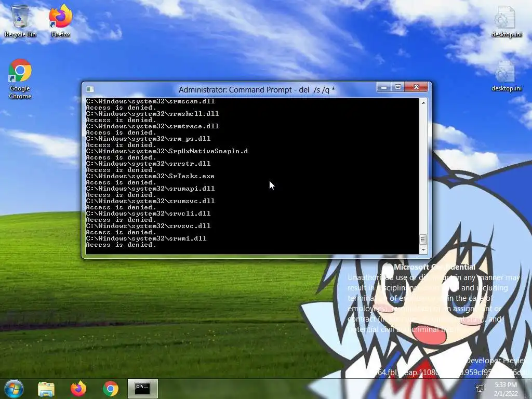Open the Windows Start menu orb
This screenshot has height=399, width=532.
click(x=14, y=389)
